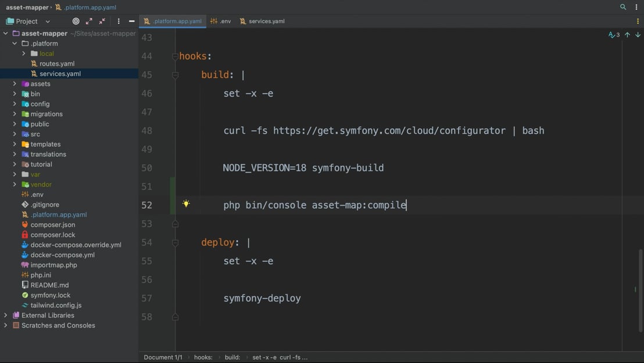Open the main kebab menu top right
The width and height of the screenshot is (644, 363).
tap(636, 7)
